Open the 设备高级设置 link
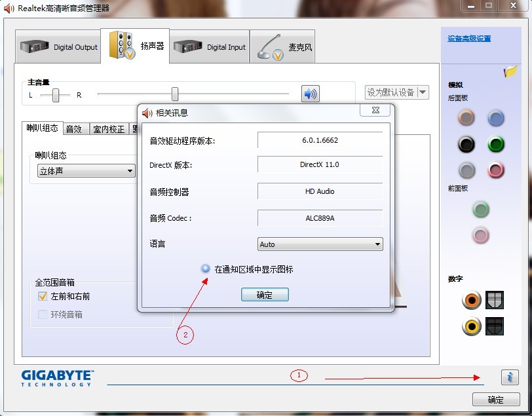The image size is (532, 416). pyautogui.click(x=469, y=39)
